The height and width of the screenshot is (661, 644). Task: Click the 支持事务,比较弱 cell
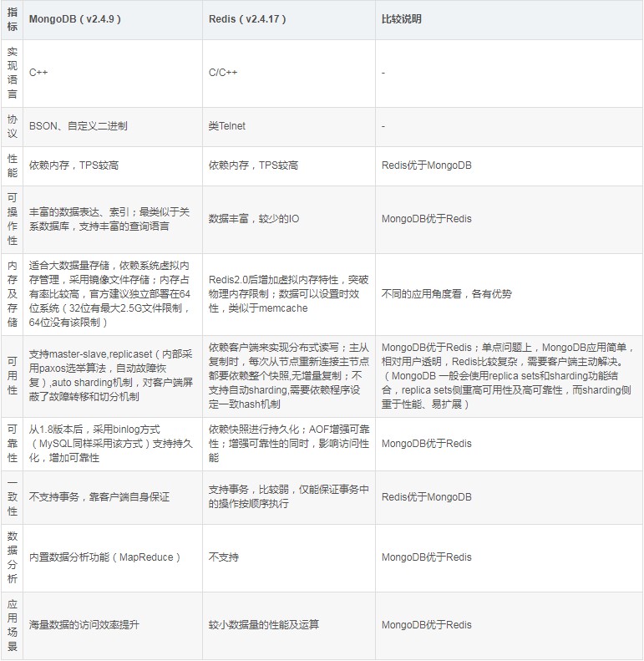[x=289, y=496]
